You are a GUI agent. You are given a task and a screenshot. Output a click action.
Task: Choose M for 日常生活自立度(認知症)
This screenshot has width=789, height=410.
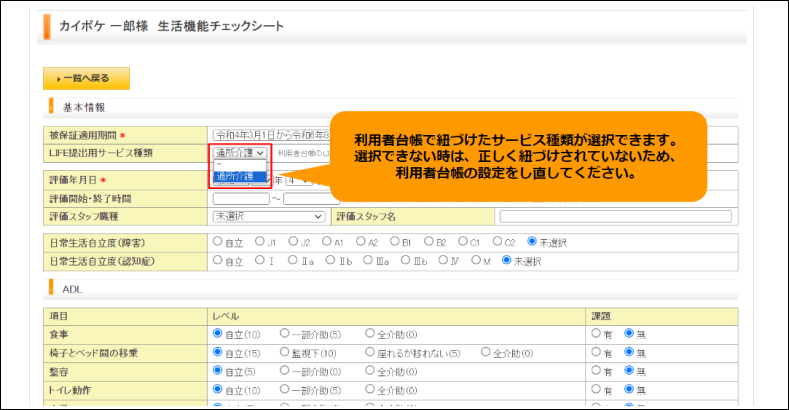point(476,260)
